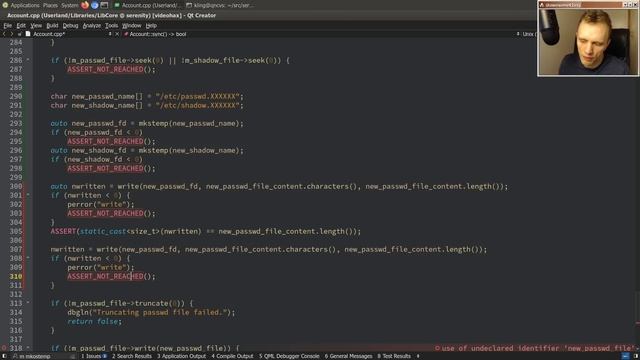Open the Places menu in top panel

(x=50, y=5)
